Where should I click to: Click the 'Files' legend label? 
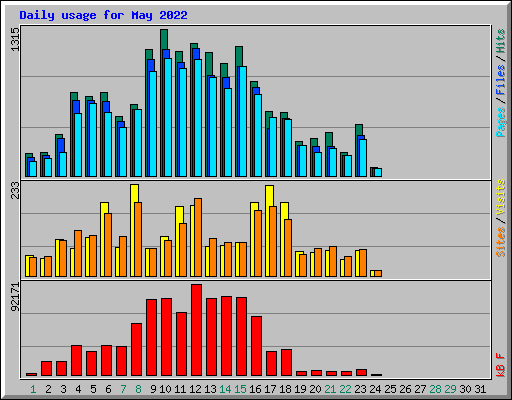[500, 79]
